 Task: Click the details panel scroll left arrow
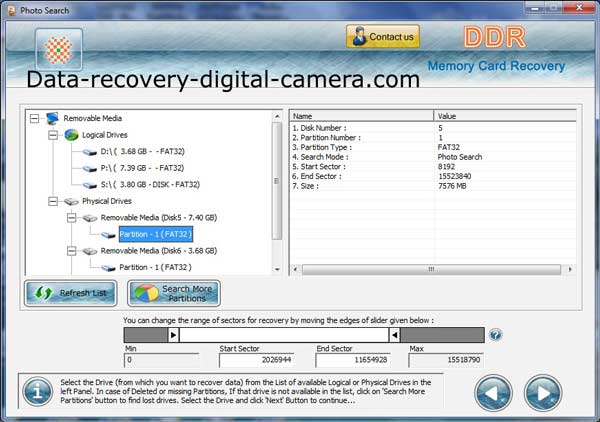(295, 269)
